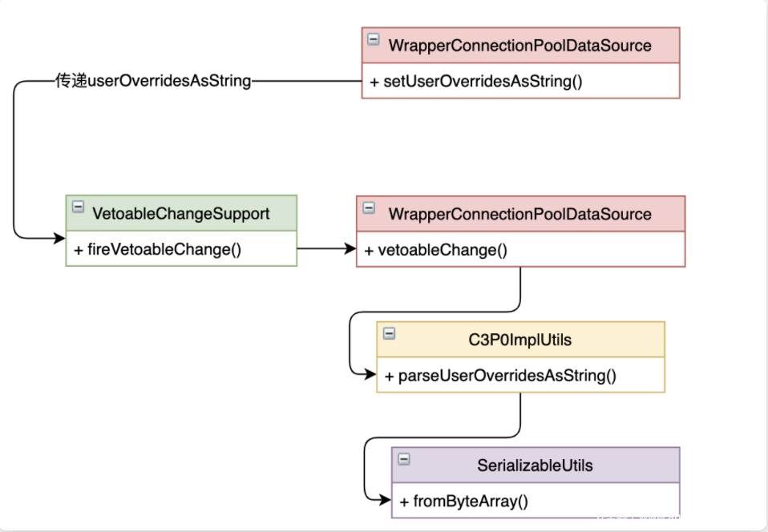Collapse the class box containing setUserOverridesAsString()

[x=374, y=39]
